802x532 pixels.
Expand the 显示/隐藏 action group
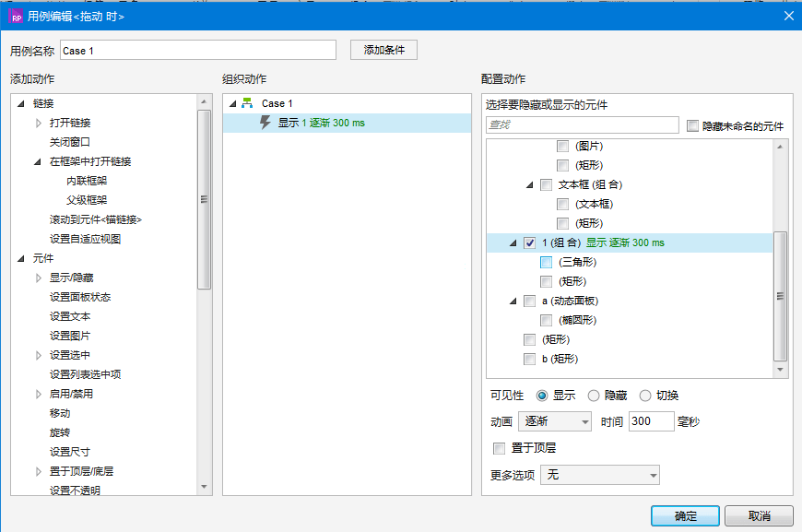click(x=39, y=278)
